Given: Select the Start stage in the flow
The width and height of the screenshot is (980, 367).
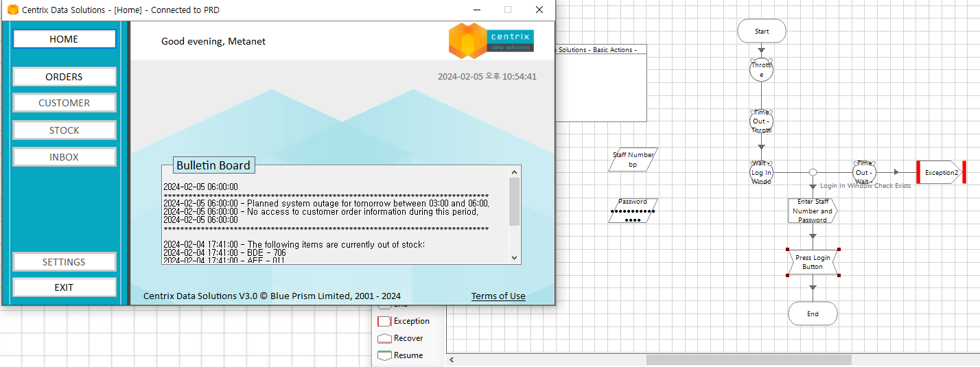Looking at the screenshot, I should click(762, 31).
